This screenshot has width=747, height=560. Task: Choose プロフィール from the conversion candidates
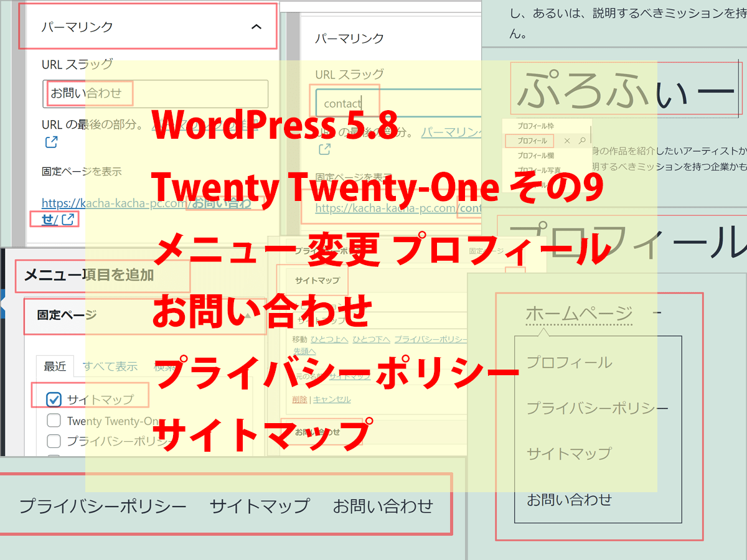pyautogui.click(x=532, y=141)
